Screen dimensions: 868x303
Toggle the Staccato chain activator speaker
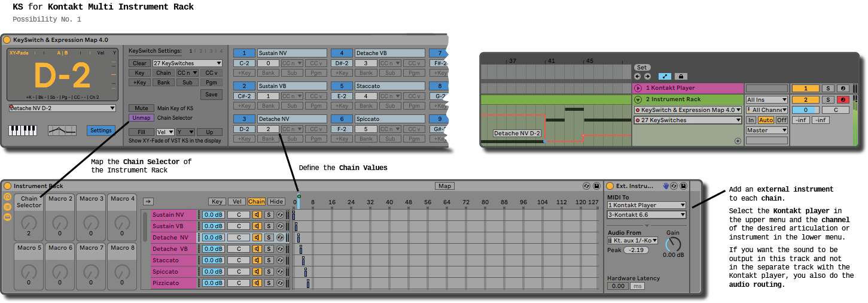[x=257, y=260]
